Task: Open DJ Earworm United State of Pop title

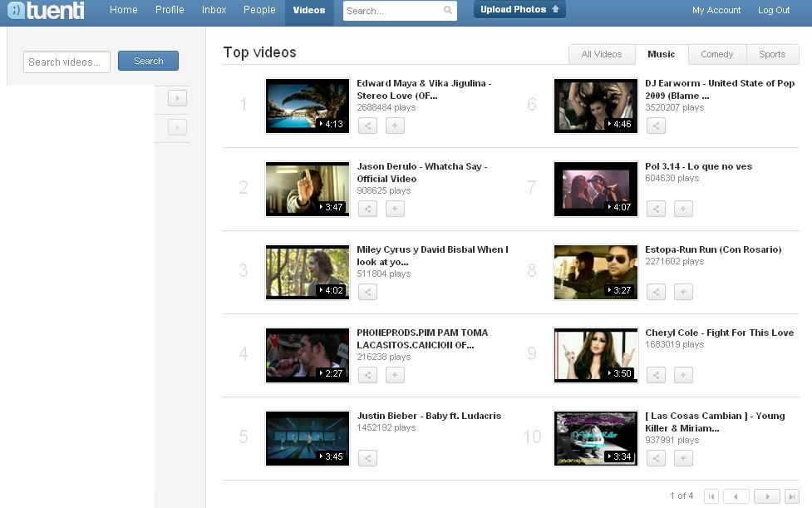Action: 720,89
